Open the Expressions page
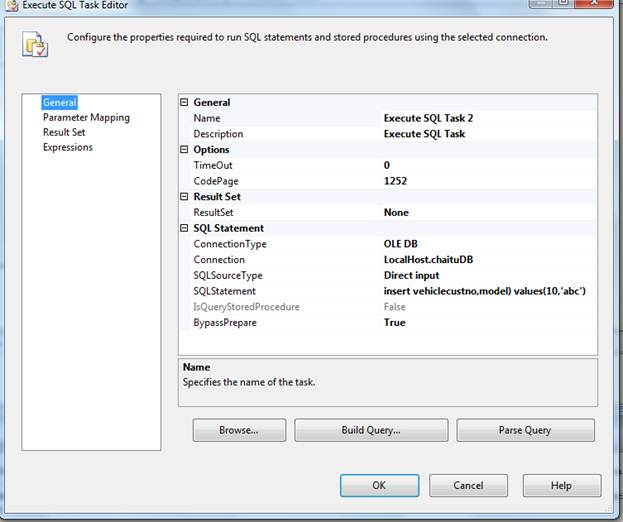Image resolution: width=623 pixels, height=522 pixels. [67, 147]
